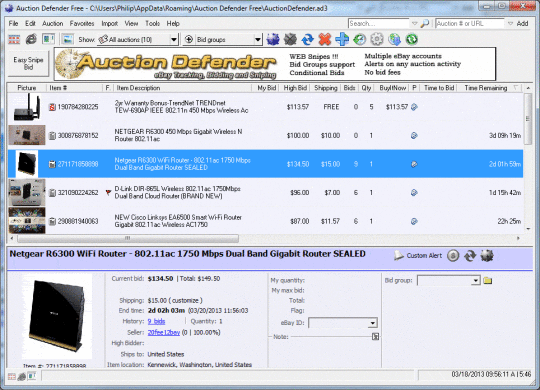Click the horizontal scrollbar of auction list
Viewport: 540px width, 390px height.
(128, 238)
